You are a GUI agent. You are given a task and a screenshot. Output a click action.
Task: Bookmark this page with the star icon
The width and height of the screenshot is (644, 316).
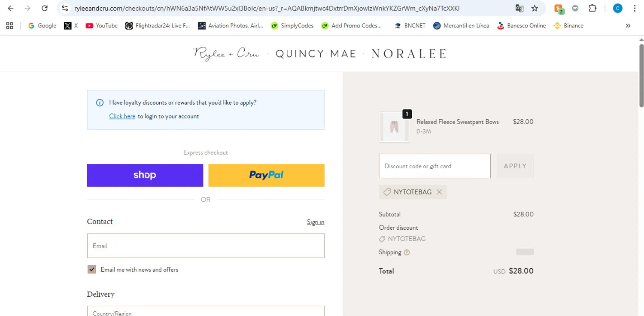(x=535, y=8)
